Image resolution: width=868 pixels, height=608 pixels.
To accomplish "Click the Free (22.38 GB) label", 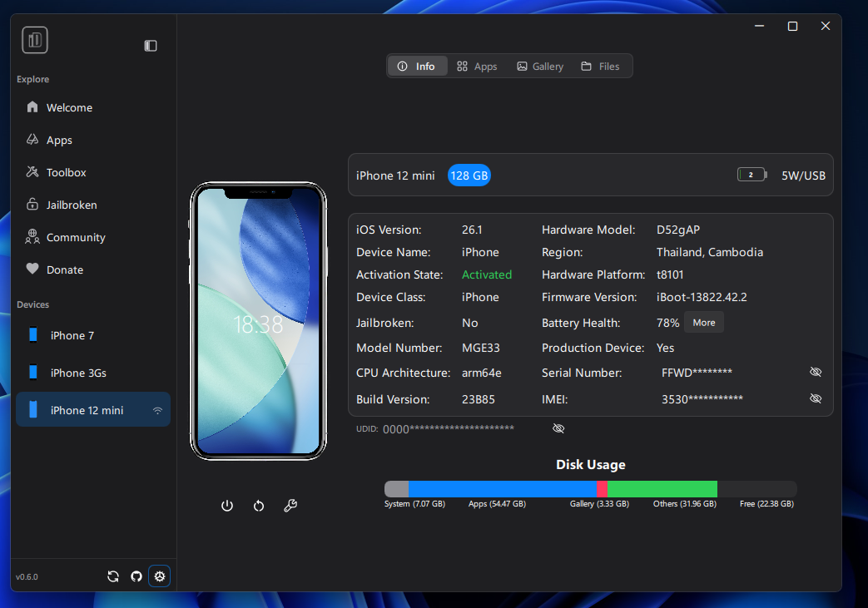I will pos(766,504).
